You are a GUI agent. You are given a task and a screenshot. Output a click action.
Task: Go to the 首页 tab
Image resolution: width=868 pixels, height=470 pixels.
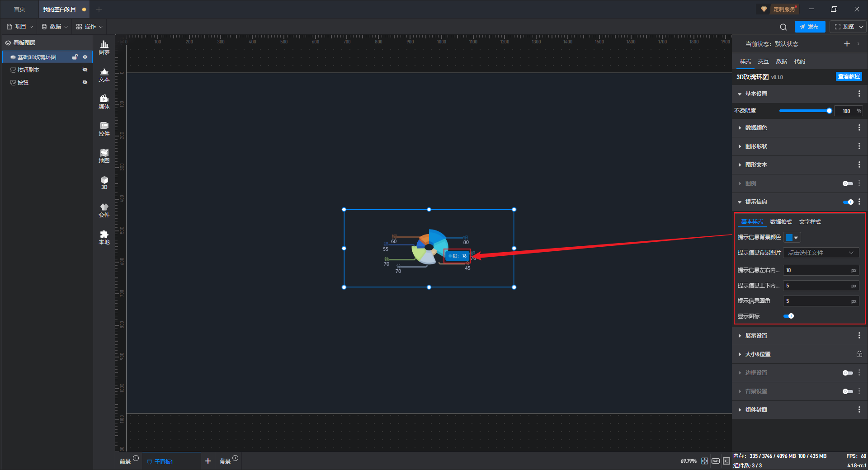19,9
